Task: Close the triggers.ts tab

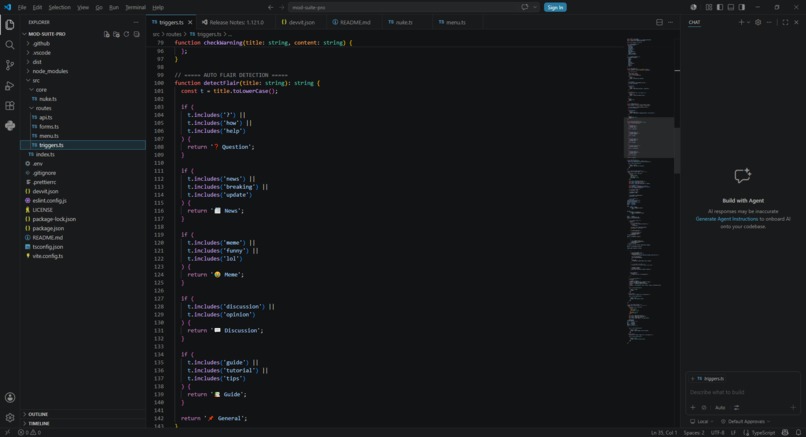Action: click(x=190, y=22)
